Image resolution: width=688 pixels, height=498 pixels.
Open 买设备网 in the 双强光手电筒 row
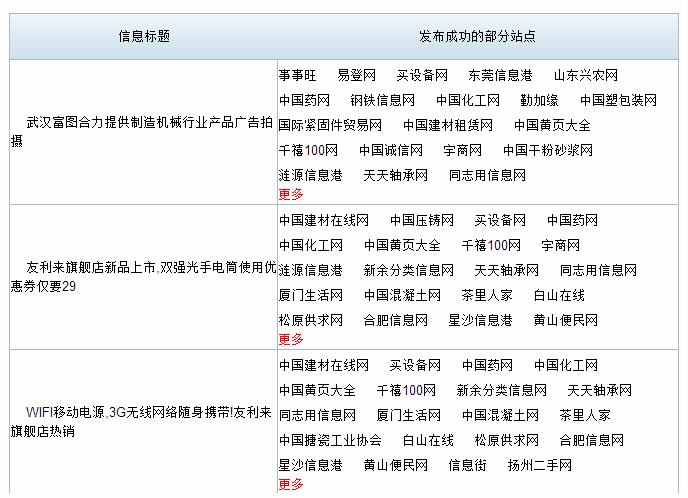(500, 220)
